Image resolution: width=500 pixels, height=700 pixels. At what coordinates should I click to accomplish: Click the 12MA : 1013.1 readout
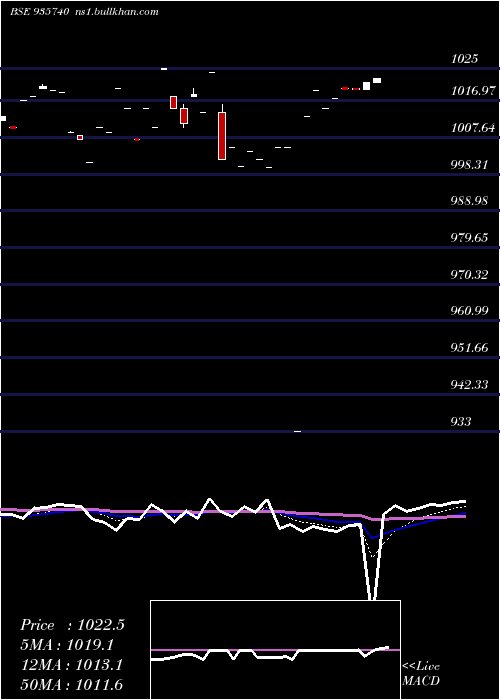pyautogui.click(x=72, y=665)
